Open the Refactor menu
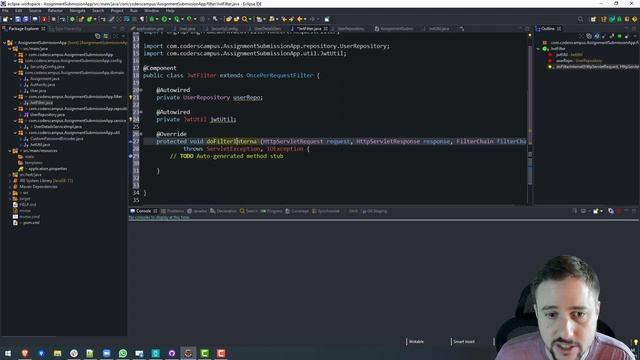This screenshot has height=360, width=640. click(55, 11)
